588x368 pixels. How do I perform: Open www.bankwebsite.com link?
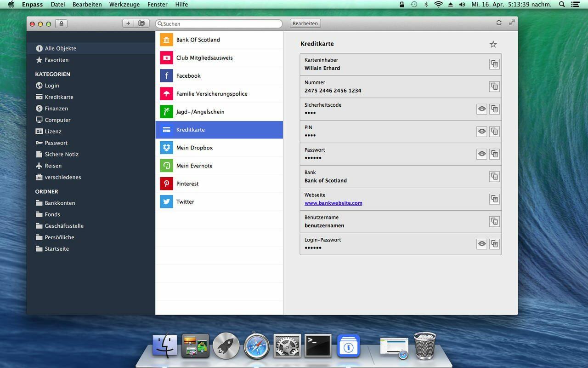pyautogui.click(x=333, y=203)
